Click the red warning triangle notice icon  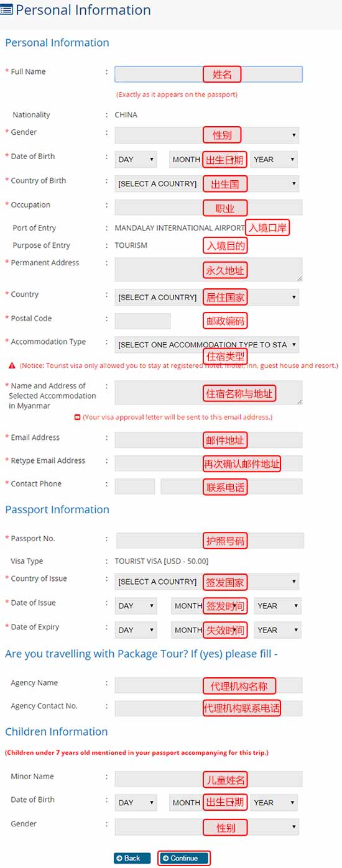[x=12, y=365]
